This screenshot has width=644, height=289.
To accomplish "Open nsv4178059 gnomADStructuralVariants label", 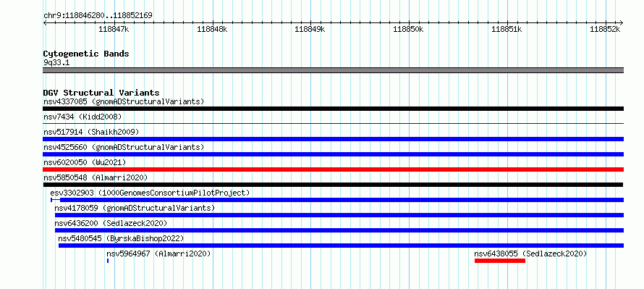I will point(135,208).
